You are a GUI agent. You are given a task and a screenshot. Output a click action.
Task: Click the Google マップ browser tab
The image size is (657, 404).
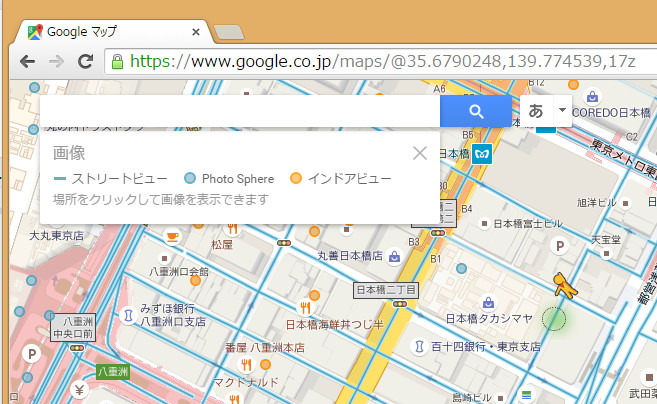point(113,32)
